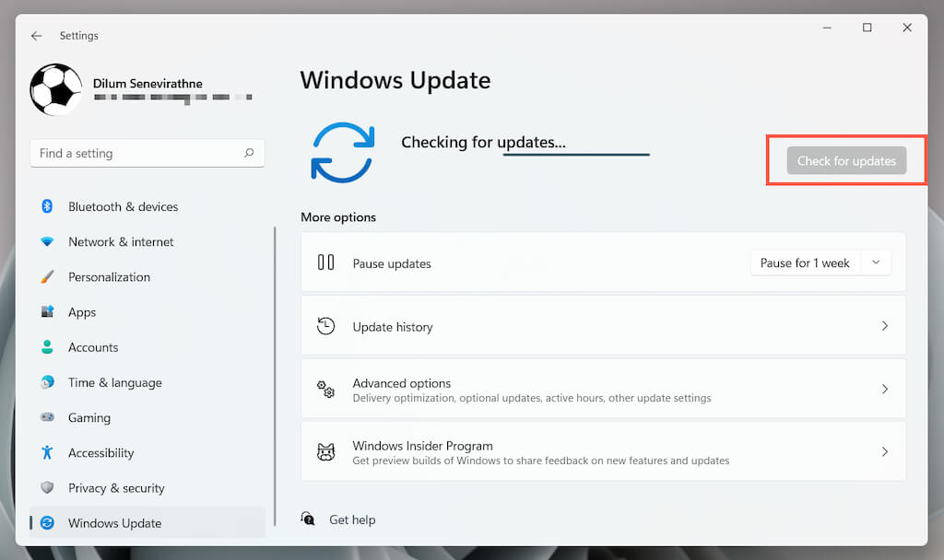The image size is (944, 560).
Task: Click the Update history clock icon
Action: pos(325,325)
